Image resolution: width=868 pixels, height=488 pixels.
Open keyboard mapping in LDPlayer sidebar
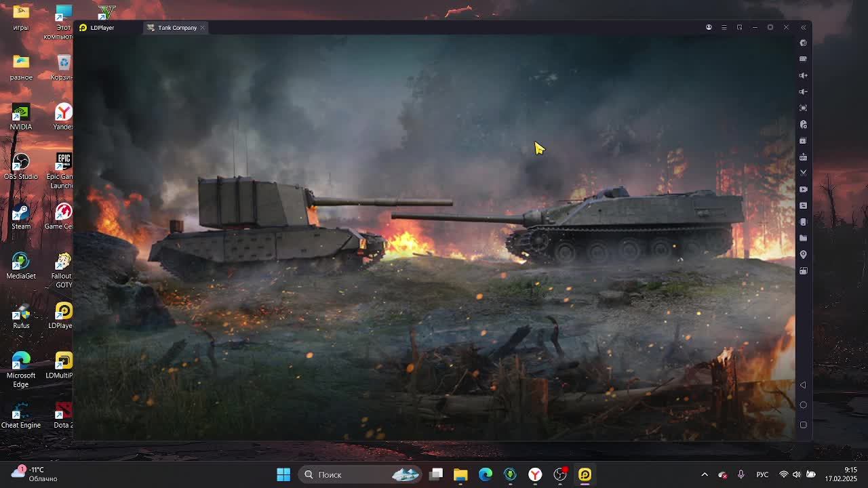coord(803,59)
